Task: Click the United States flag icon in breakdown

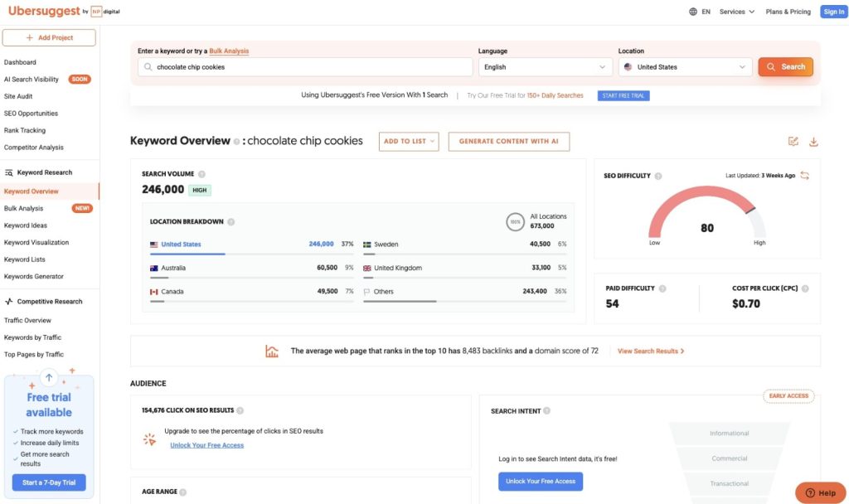Action: [x=153, y=245]
